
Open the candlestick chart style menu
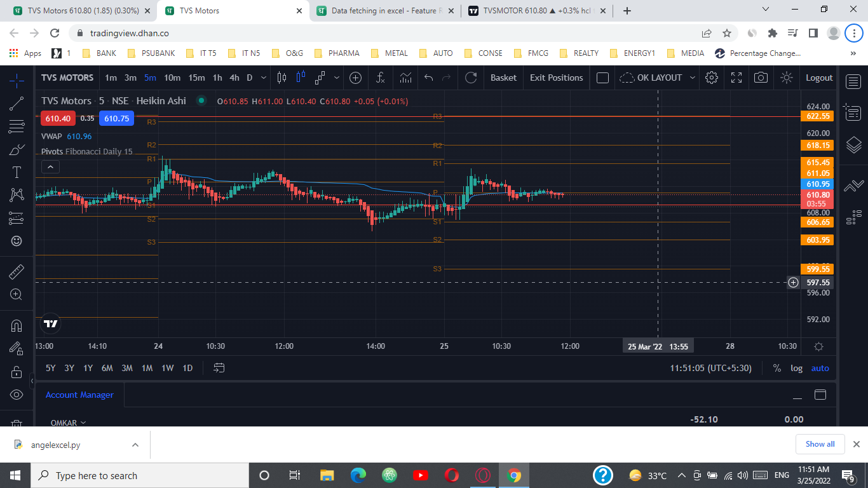point(282,78)
